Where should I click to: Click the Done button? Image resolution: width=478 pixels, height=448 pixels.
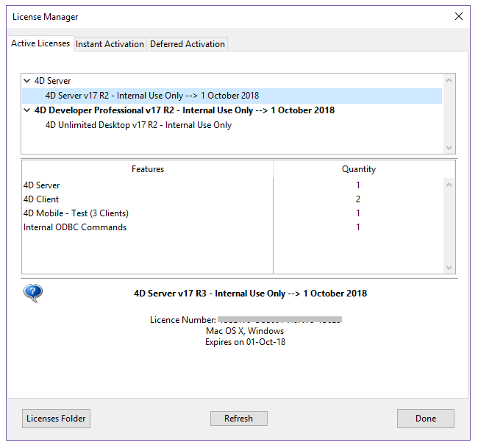[x=425, y=419]
